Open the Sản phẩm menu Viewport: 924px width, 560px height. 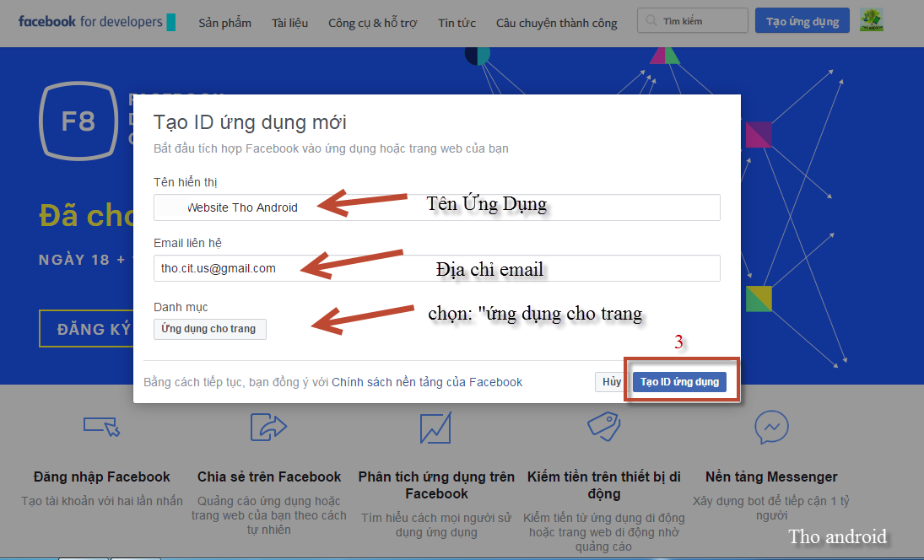coord(224,23)
